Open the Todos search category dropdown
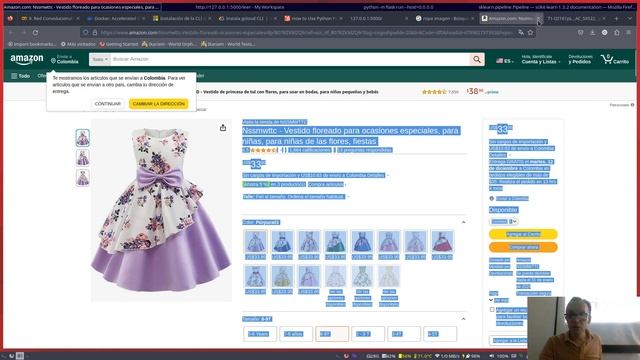640x360 pixels. click(100, 60)
